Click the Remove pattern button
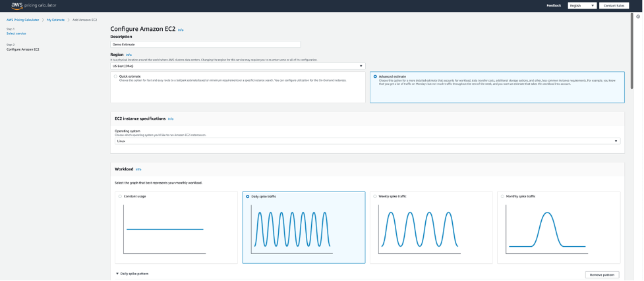Screen dimensions: 644x281 coord(602,275)
